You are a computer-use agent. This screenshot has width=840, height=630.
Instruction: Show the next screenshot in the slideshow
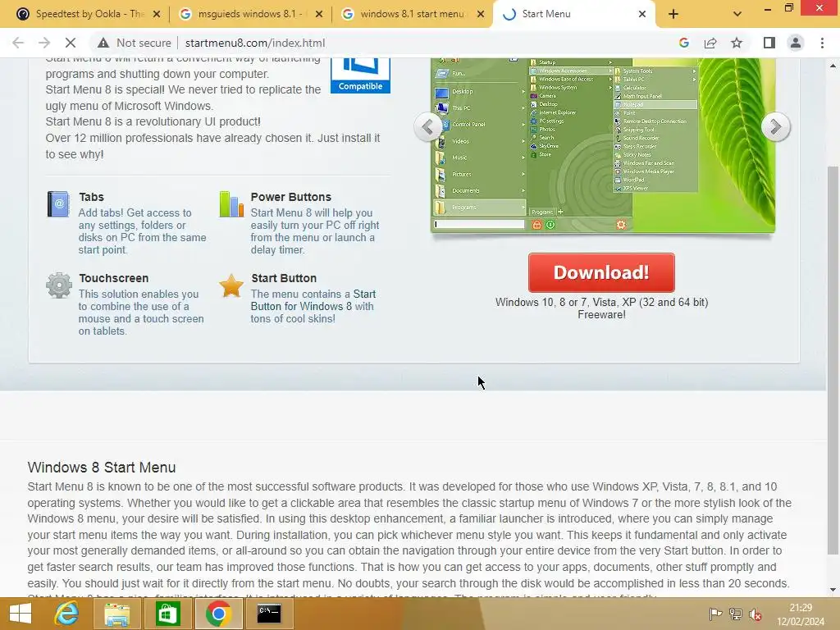click(x=775, y=127)
